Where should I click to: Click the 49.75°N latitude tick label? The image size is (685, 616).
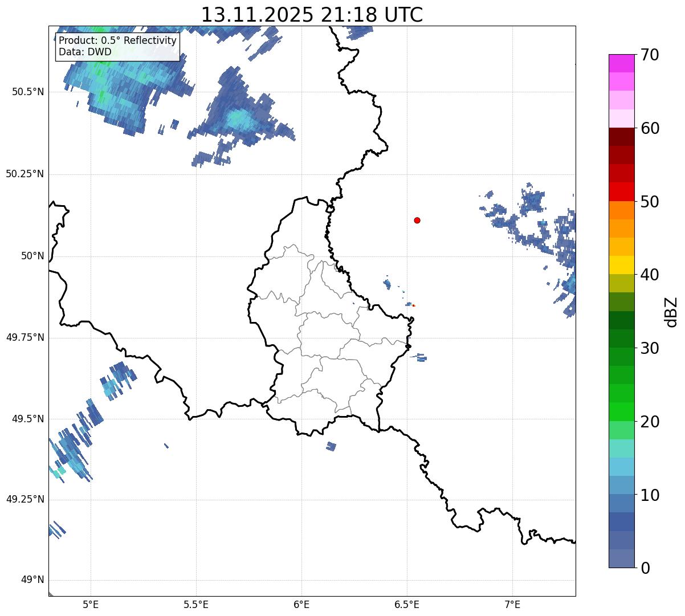(25, 337)
